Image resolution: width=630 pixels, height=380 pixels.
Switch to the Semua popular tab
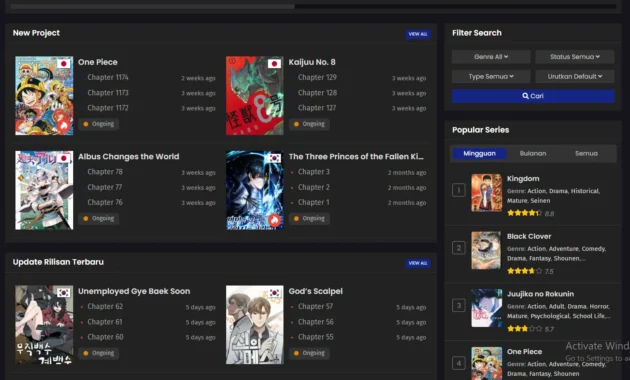coord(586,153)
